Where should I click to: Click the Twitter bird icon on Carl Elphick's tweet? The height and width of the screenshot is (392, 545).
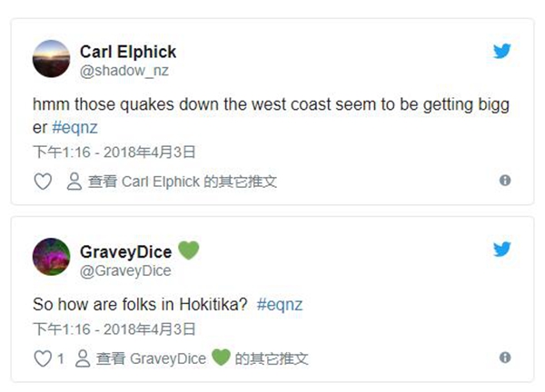click(x=502, y=51)
